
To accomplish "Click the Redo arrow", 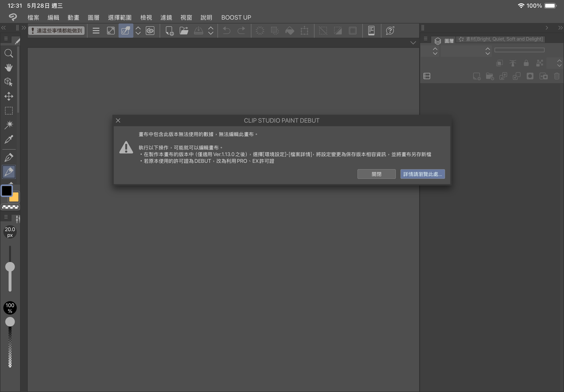I will coord(241,31).
